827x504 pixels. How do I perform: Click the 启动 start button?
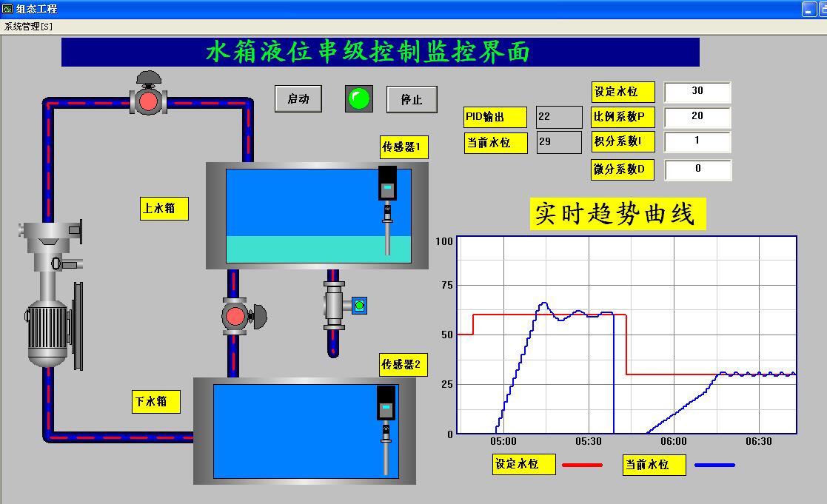298,98
